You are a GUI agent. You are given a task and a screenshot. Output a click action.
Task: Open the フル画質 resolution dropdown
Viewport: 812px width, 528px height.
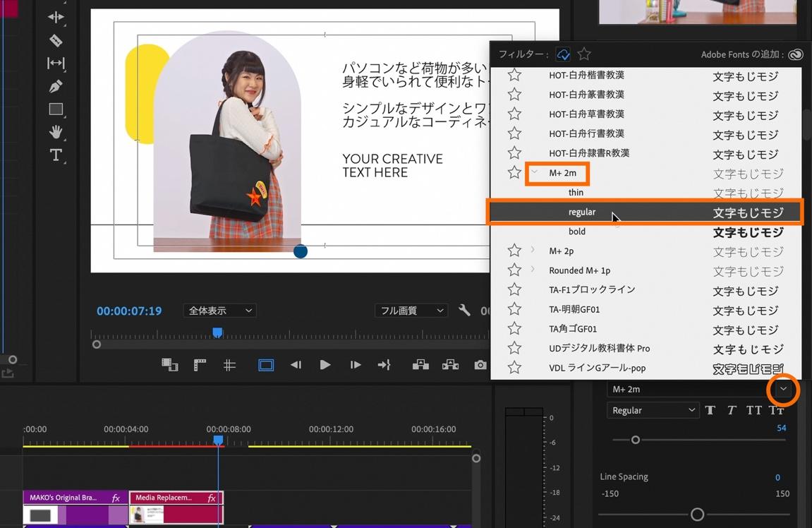point(412,311)
